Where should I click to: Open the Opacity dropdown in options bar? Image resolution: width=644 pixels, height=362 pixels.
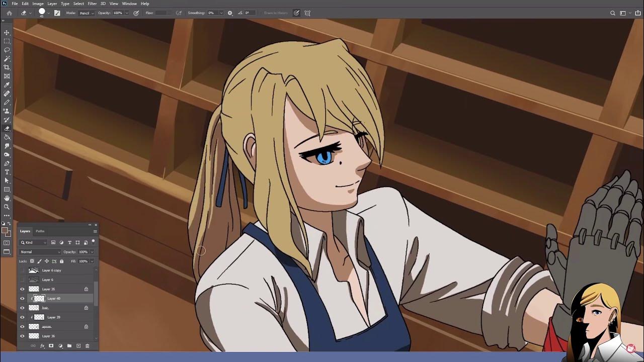tap(127, 13)
